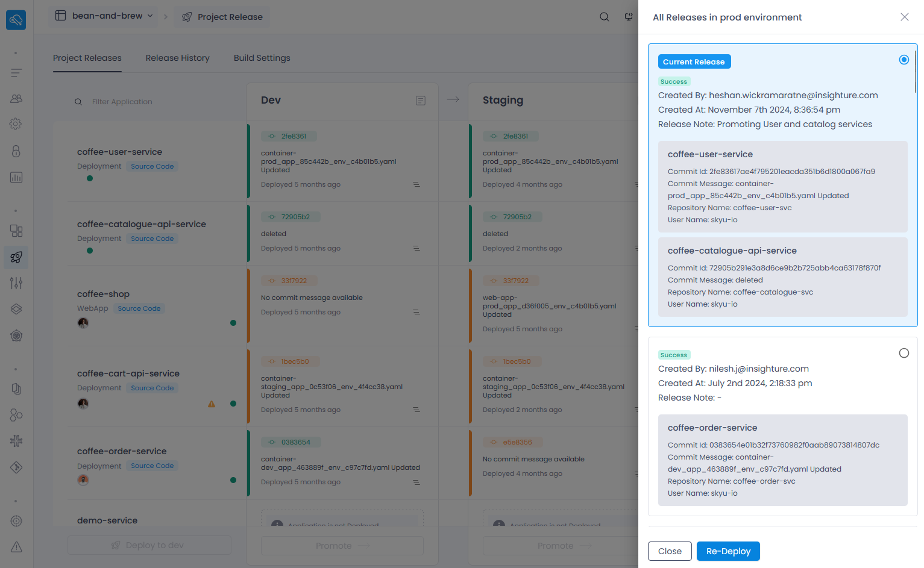Click the Close button in panel
This screenshot has width=924, height=568.
670,551
